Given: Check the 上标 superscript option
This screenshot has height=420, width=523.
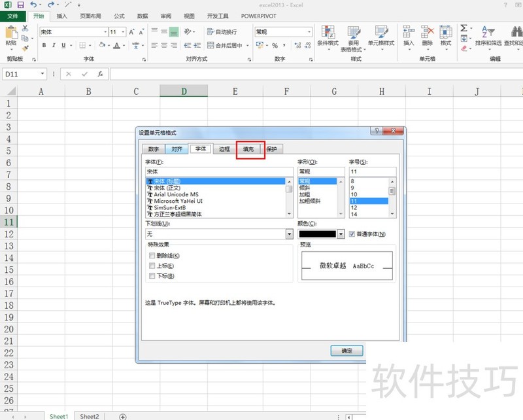Looking at the screenshot, I should [x=152, y=266].
